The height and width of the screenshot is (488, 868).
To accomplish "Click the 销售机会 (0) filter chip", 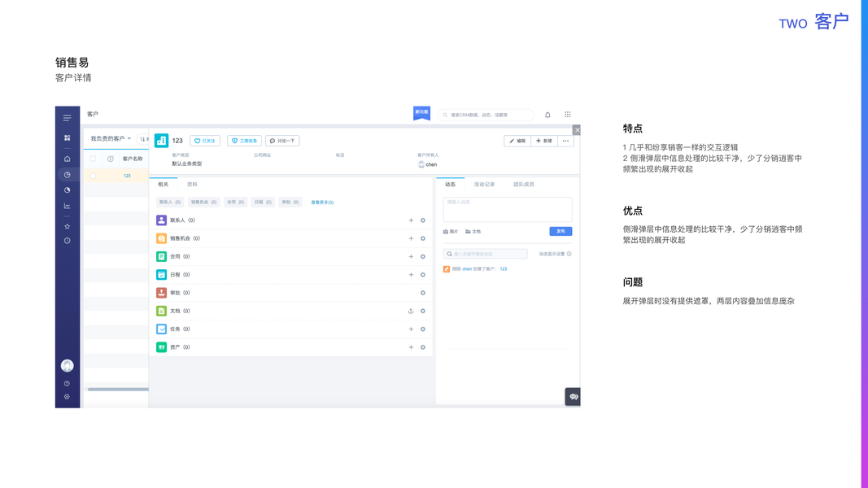I will 203,203.
